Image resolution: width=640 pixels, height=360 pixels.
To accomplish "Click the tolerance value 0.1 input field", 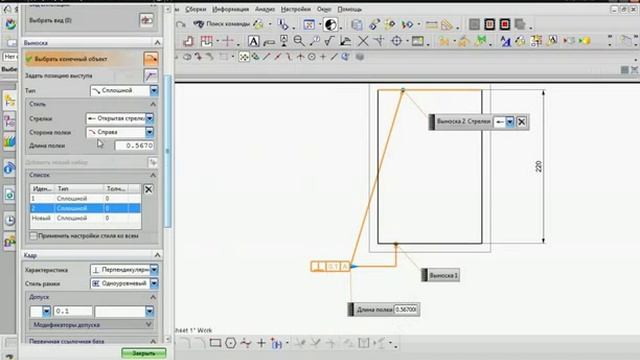I will point(73,311).
